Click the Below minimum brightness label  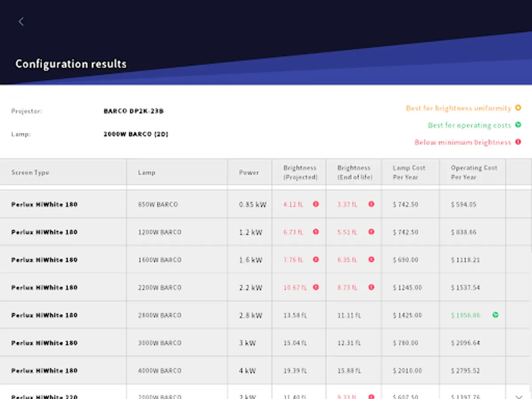463,142
